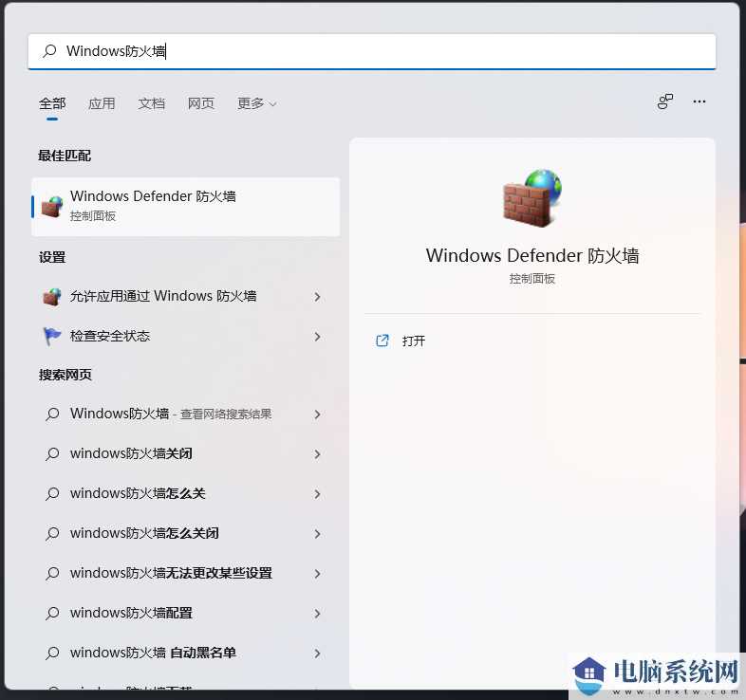Click the account/feedback icon at top right

coord(665,101)
